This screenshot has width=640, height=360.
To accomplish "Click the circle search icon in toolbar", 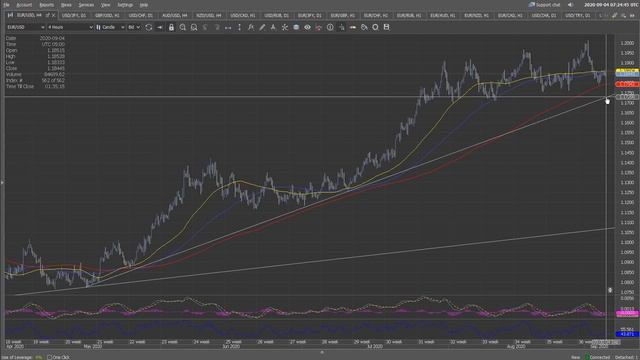I will tap(375, 27).
